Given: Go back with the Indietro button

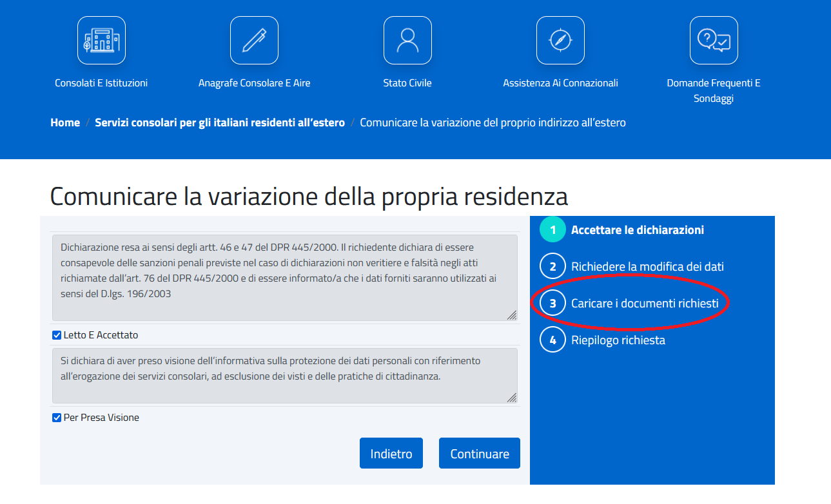Looking at the screenshot, I should [391, 454].
